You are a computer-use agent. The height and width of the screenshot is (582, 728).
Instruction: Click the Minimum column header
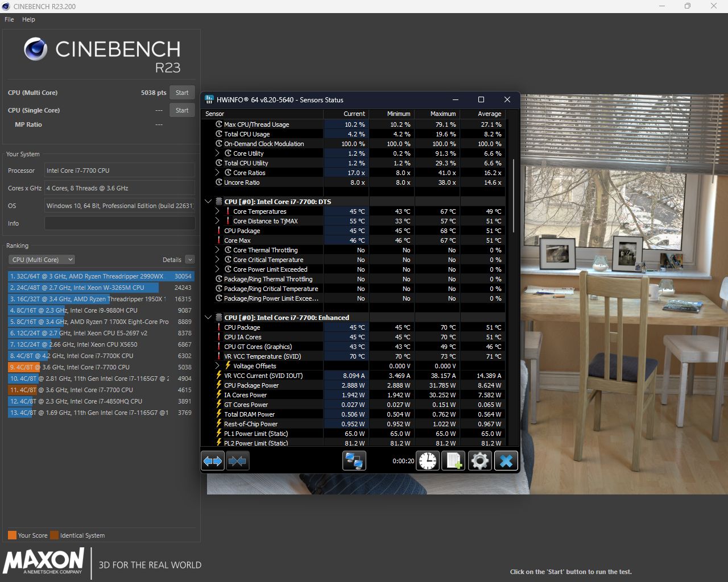point(392,114)
